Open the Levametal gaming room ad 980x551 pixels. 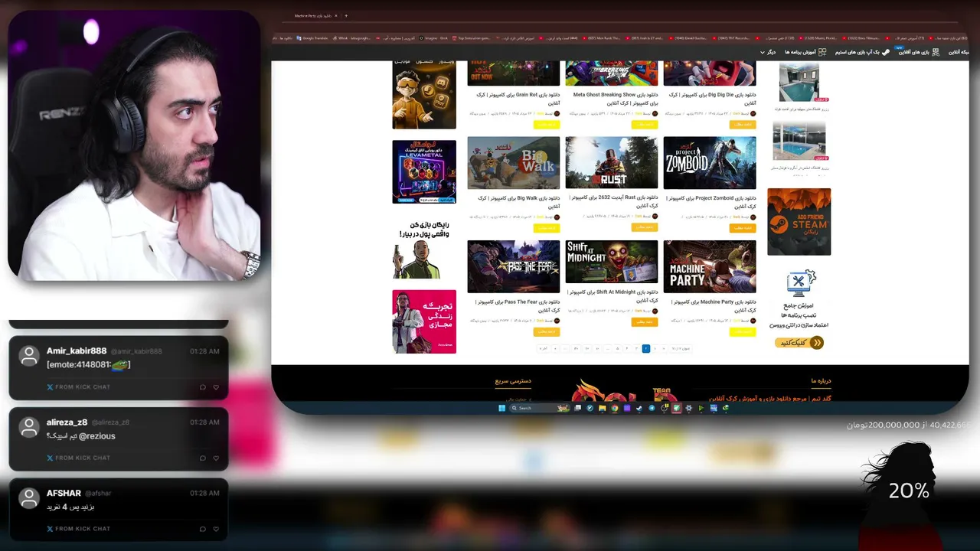(x=424, y=171)
